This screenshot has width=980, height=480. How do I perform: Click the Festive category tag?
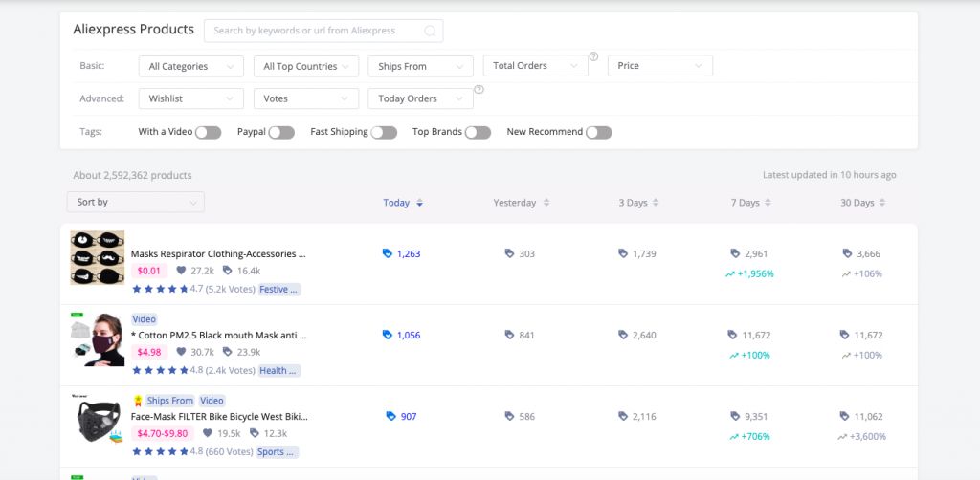tap(279, 289)
